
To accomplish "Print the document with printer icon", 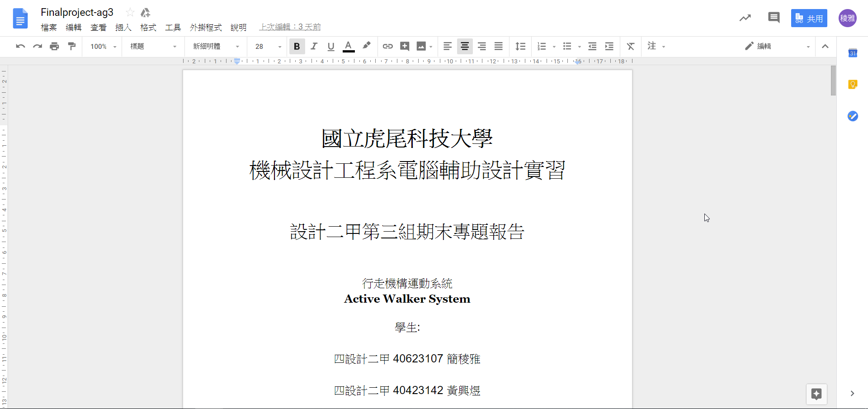I will [54, 46].
